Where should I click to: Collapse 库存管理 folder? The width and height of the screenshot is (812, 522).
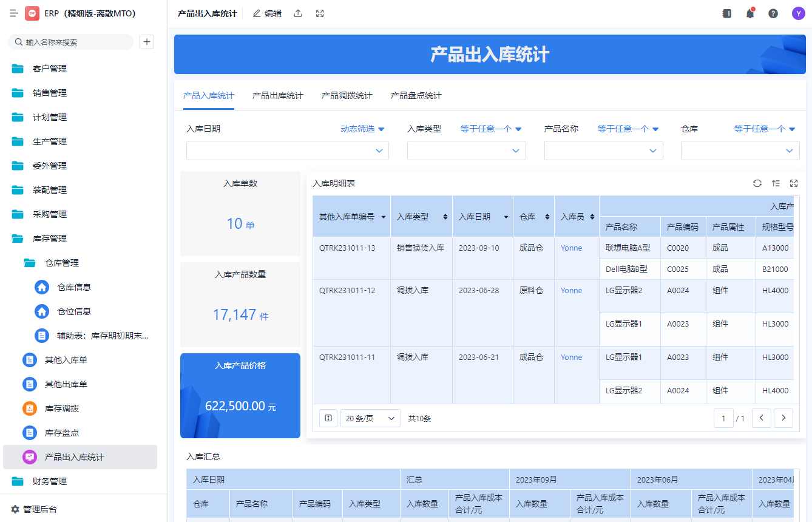click(x=80, y=239)
